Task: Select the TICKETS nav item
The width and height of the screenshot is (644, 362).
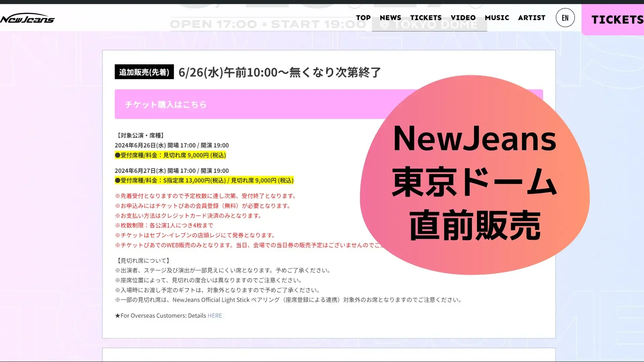Action: (426, 18)
